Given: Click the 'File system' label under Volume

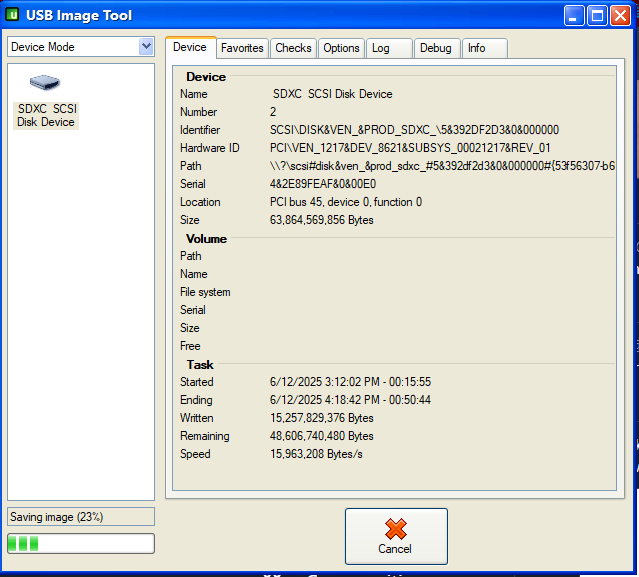Looking at the screenshot, I should (205, 292).
